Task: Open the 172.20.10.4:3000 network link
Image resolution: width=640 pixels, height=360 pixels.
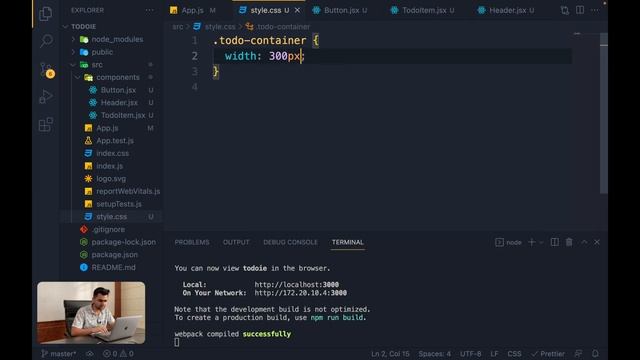Action: point(300,293)
